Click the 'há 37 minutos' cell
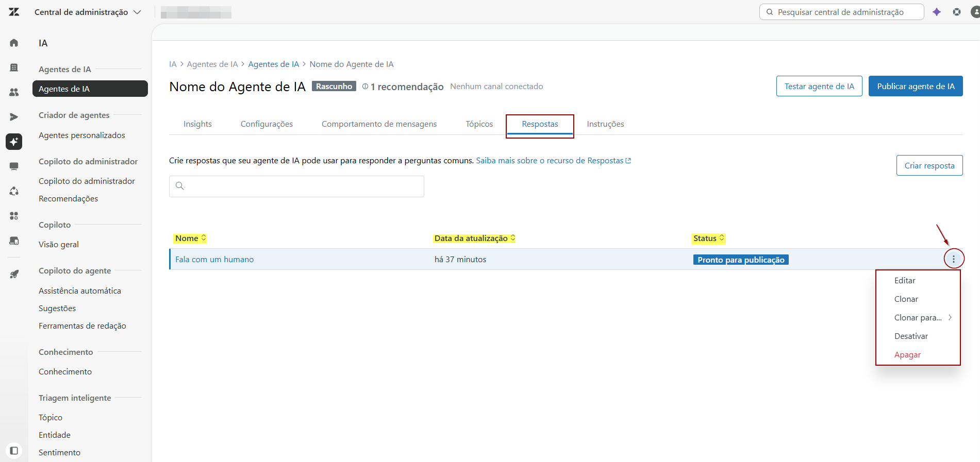 460,260
